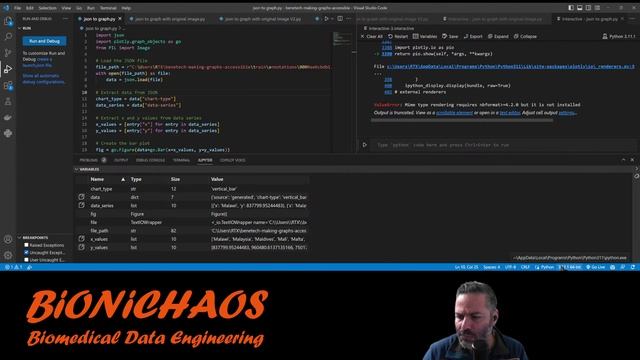Toggle the secondary side bar layout icon

pos(589,8)
